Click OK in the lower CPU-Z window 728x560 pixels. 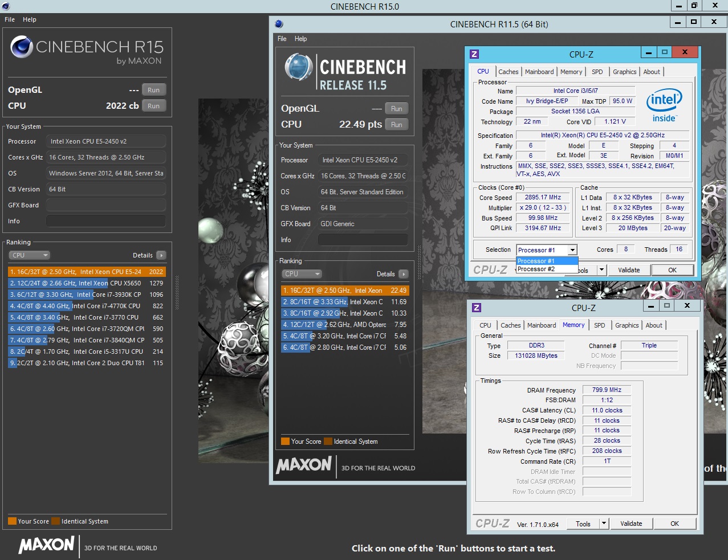click(x=675, y=524)
